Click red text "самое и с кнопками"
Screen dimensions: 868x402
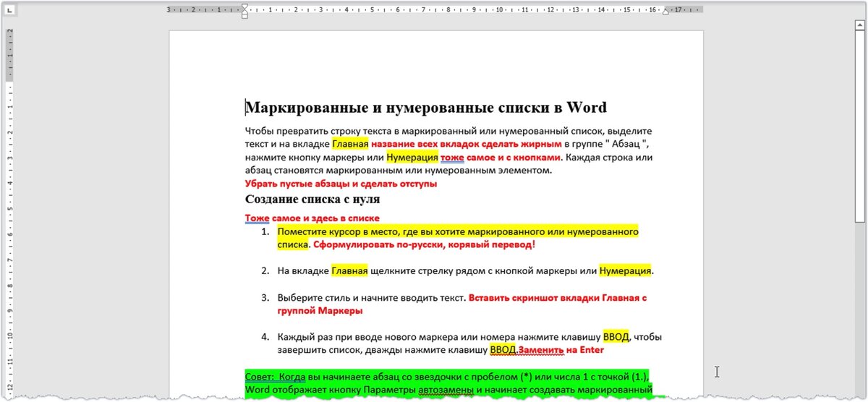[x=515, y=158]
